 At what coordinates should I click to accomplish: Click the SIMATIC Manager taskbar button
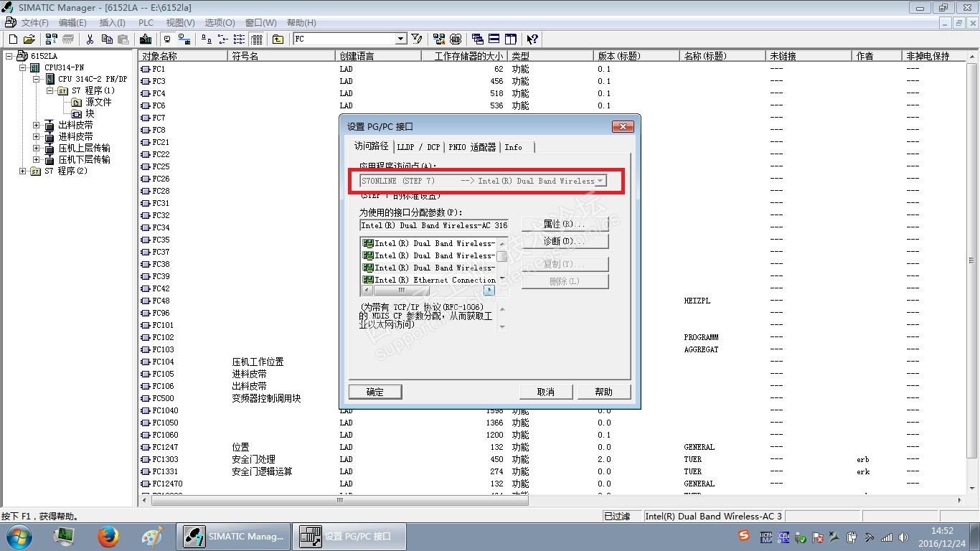tap(234, 536)
